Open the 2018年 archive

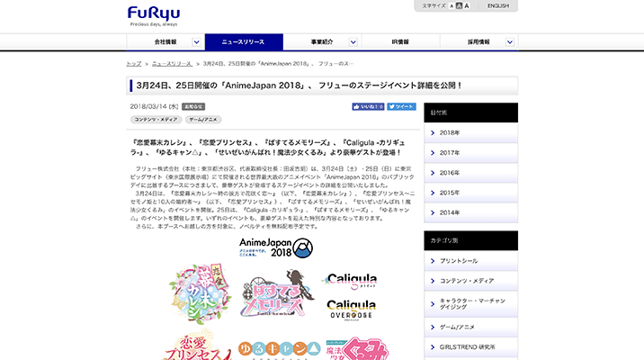[x=470, y=132]
